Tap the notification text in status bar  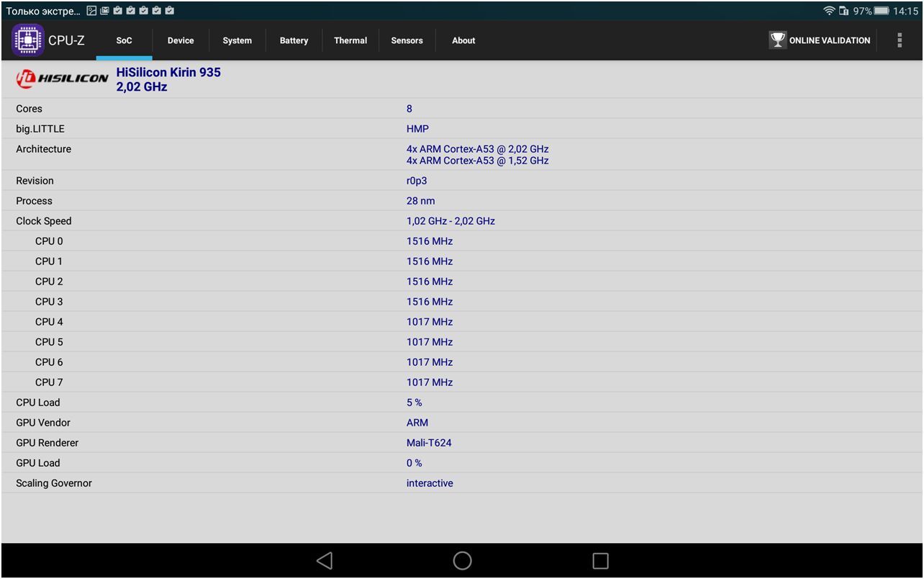(43, 11)
